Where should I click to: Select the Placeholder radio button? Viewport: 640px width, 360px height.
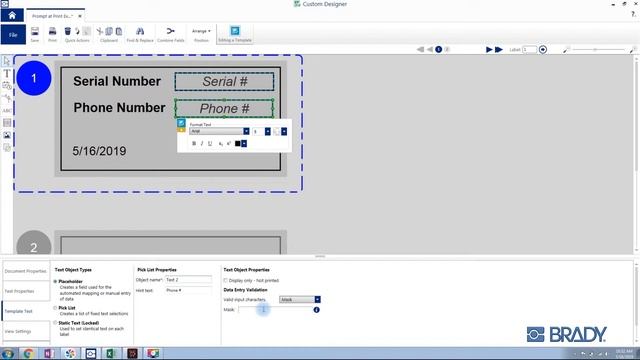click(x=55, y=282)
